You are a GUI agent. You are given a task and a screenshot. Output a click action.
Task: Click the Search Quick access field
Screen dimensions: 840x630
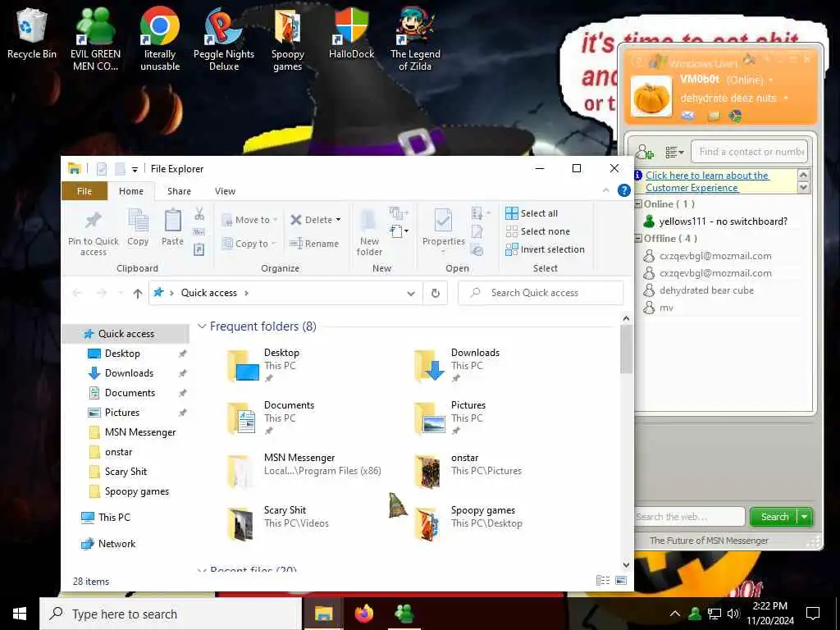pos(541,293)
